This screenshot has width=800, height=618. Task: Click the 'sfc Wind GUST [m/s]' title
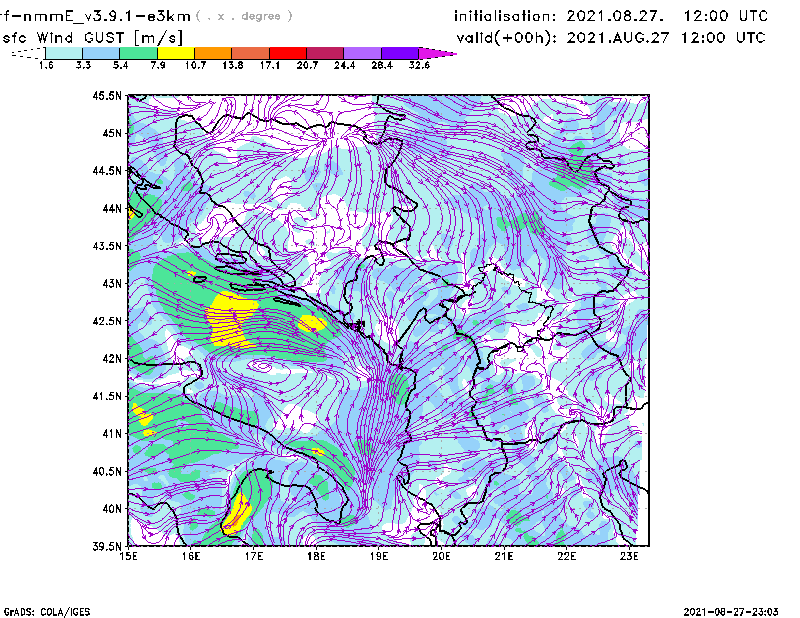pos(92,38)
